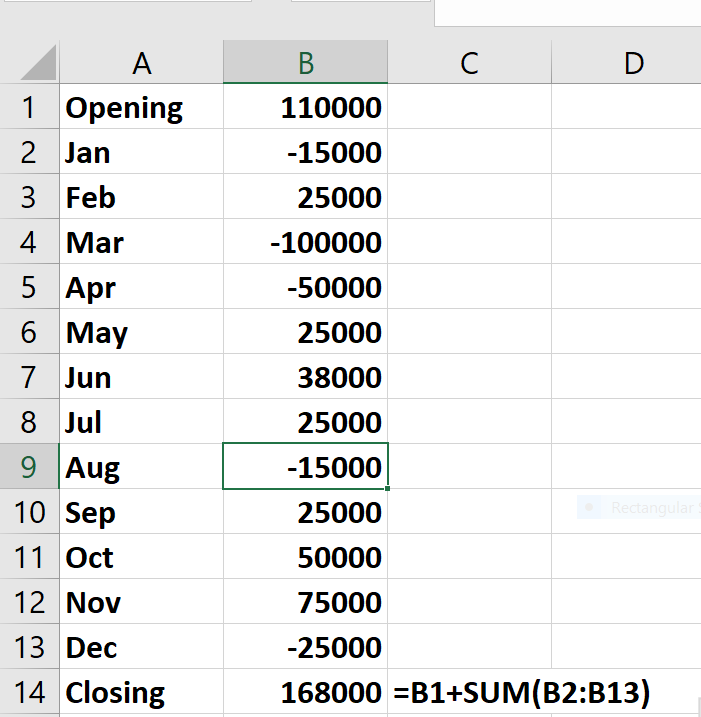Viewport: 701px width, 717px height.
Task: Select column B header
Action: point(305,63)
